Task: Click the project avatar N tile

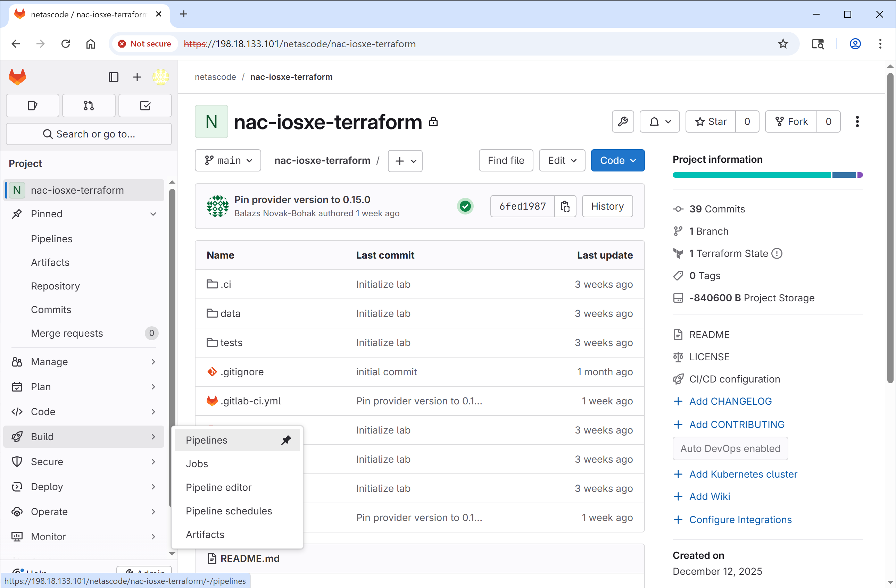Action: 211,121
